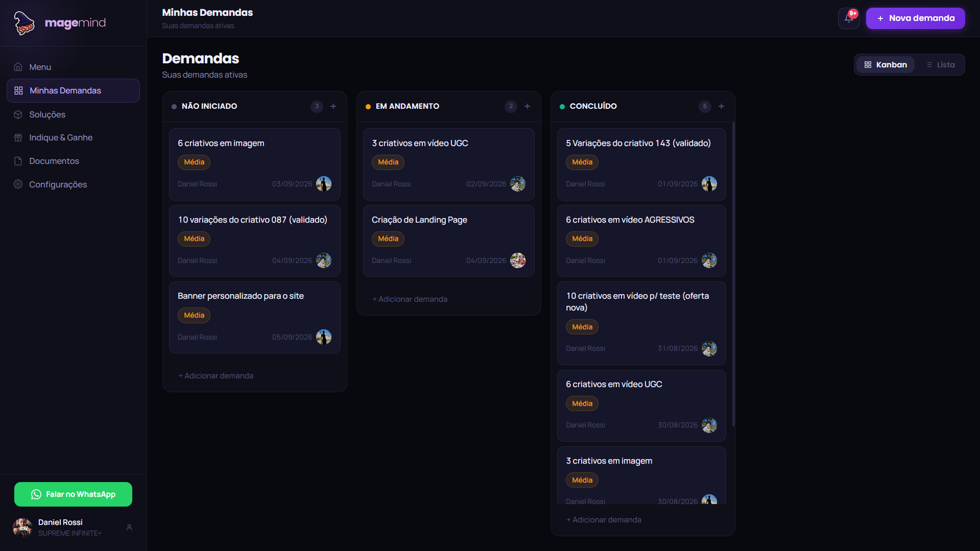Open the 6 criativos em imagem card
The width and height of the screenshot is (980, 551).
[x=254, y=164]
